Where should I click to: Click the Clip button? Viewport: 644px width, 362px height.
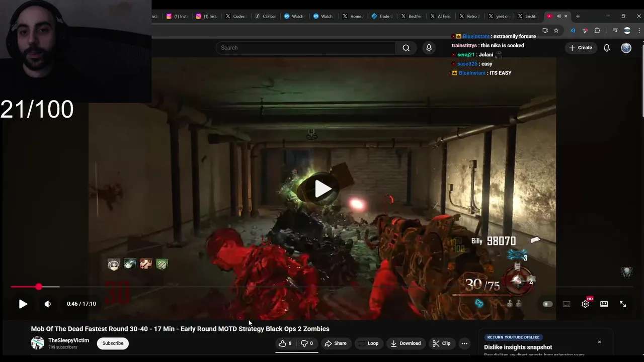tap(441, 343)
